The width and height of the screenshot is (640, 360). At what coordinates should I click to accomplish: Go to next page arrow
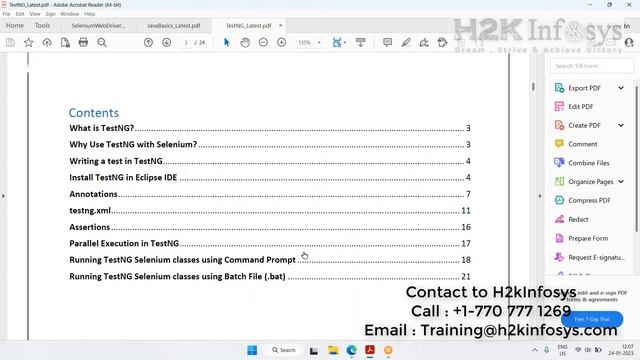pos(167,42)
